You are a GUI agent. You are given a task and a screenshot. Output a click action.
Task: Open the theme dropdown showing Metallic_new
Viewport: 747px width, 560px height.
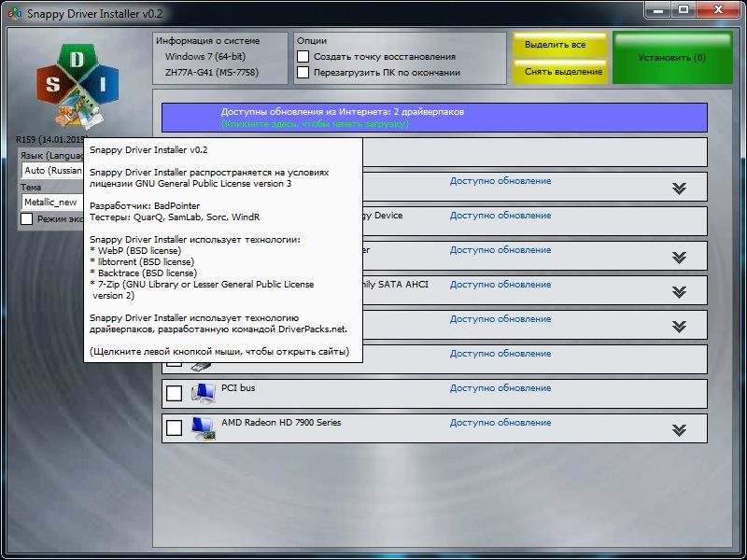click(x=52, y=203)
